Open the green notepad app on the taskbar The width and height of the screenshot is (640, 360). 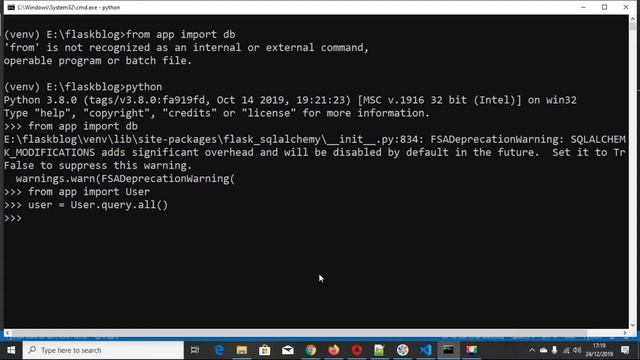tap(379, 350)
